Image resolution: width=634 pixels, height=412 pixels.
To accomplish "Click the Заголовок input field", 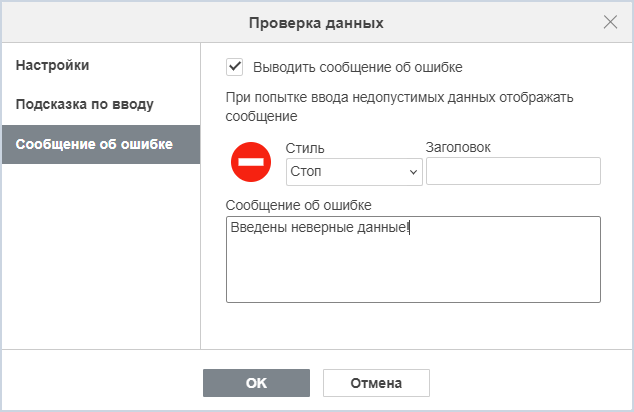I will click(x=513, y=171).
